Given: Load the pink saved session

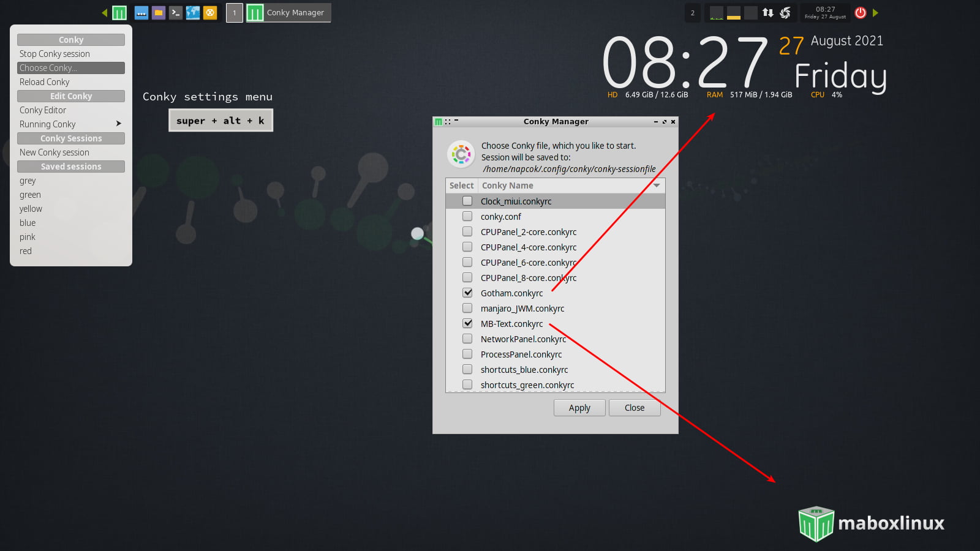Looking at the screenshot, I should coord(71,237).
